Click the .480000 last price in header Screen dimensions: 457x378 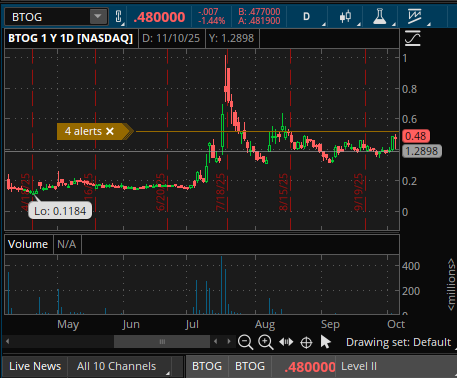tap(159, 17)
